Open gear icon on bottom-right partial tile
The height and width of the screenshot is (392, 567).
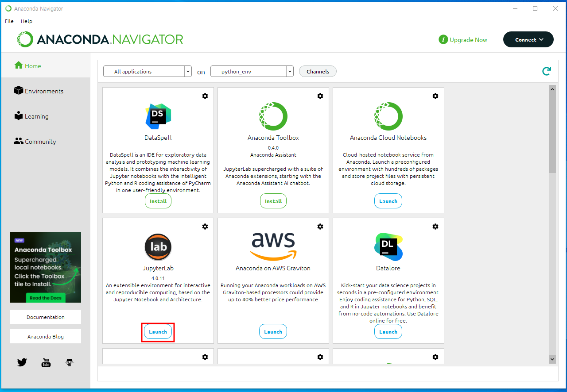tap(435, 357)
